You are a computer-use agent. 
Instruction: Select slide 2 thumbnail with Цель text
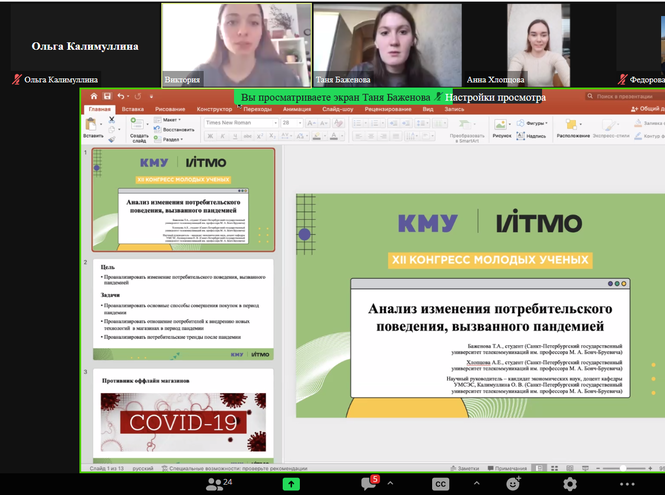pyautogui.click(x=183, y=309)
